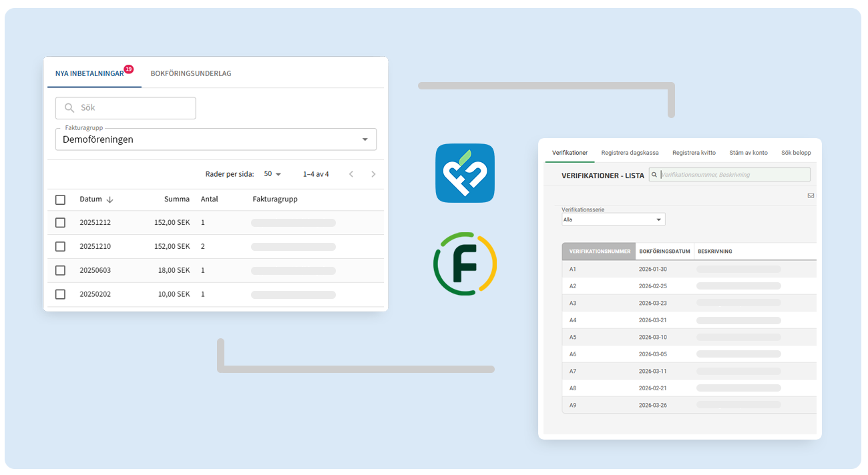The width and height of the screenshot is (868, 475).
Task: Click the amount 18,00 SEK
Action: [174, 270]
